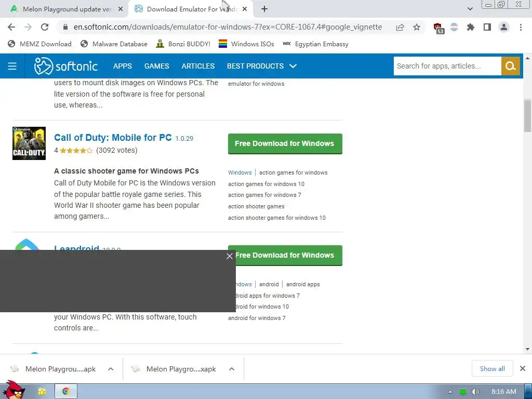
Task: Open android for windows 7 tag
Action: pyautogui.click(x=257, y=318)
